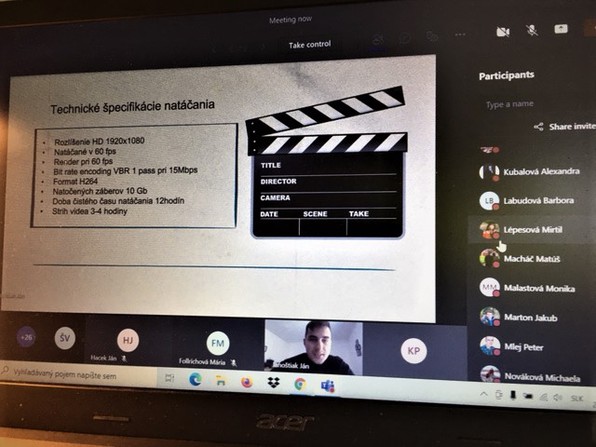Select participant Lépesová Mirtil
Viewport: 596px width, 447px height.
coord(532,230)
